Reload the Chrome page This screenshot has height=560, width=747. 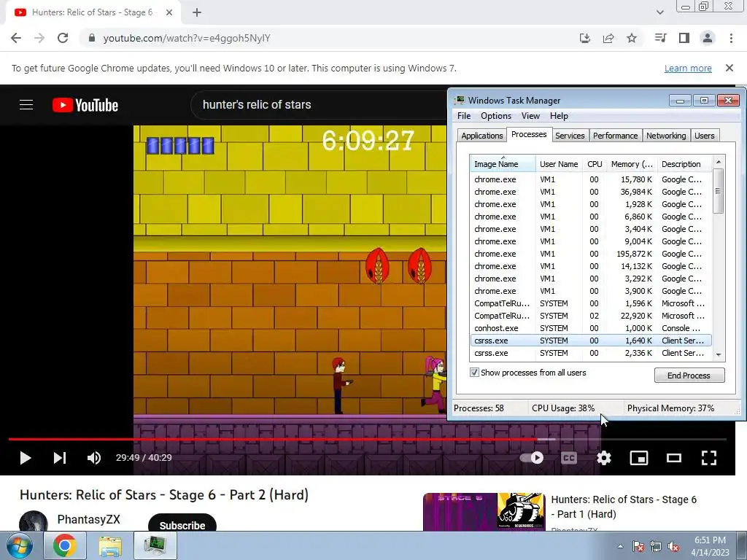tap(63, 38)
